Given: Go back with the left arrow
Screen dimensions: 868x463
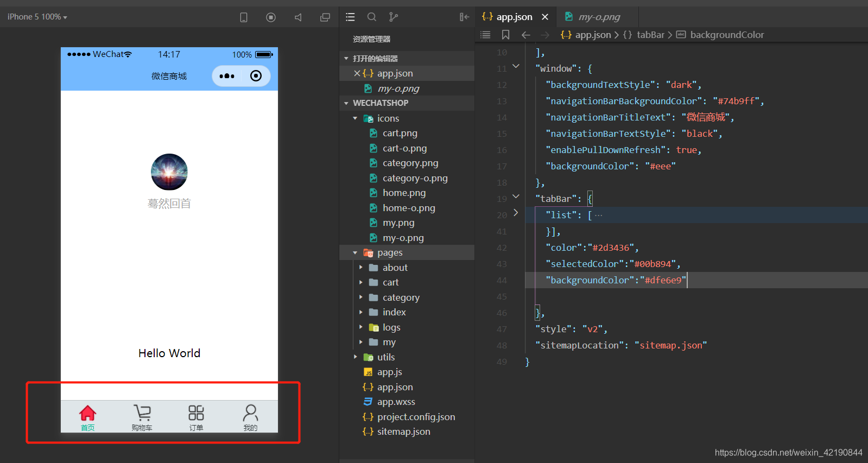Looking at the screenshot, I should pos(525,35).
